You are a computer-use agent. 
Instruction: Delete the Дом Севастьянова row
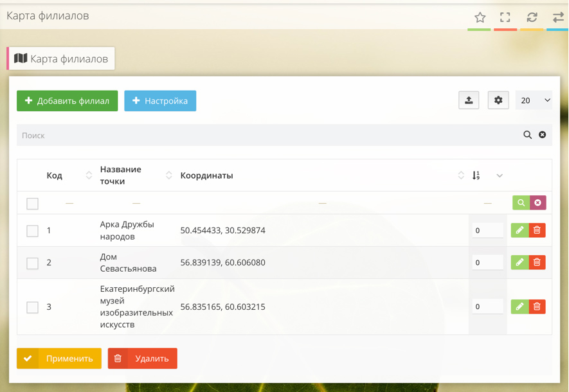point(537,262)
